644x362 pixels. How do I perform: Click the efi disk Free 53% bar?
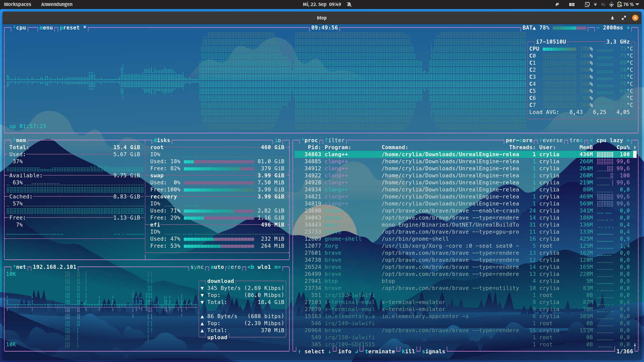point(219,246)
